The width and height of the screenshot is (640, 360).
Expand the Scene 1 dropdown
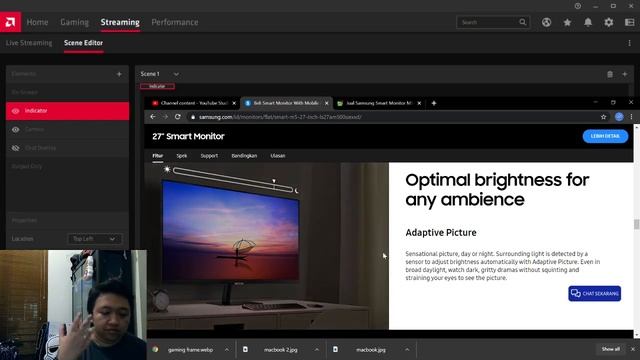pos(176,74)
